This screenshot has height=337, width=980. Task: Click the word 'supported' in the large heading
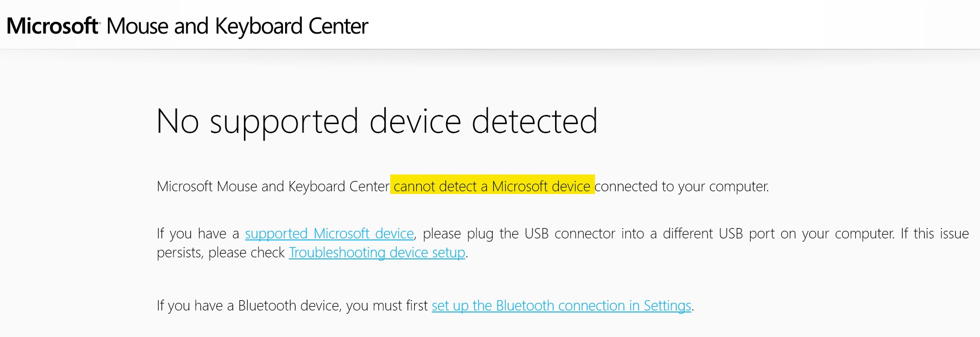(x=284, y=121)
